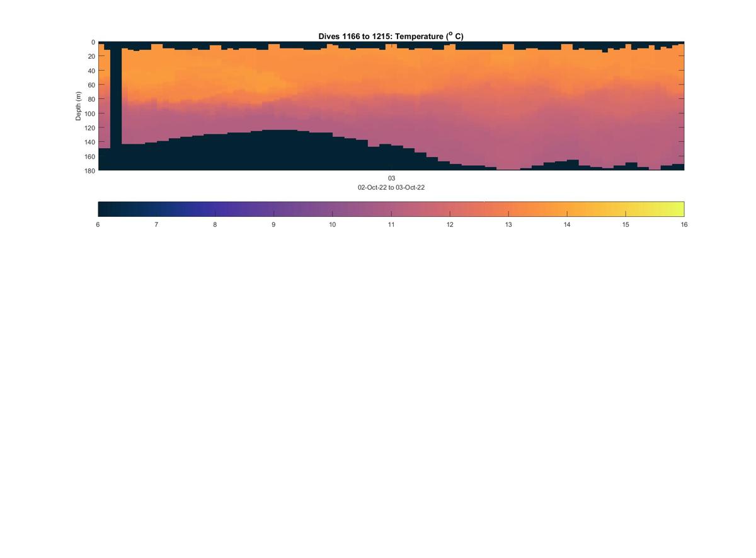The height and width of the screenshot is (558, 756).
Task: Click colorbar tick label '14'
Action: coord(567,224)
